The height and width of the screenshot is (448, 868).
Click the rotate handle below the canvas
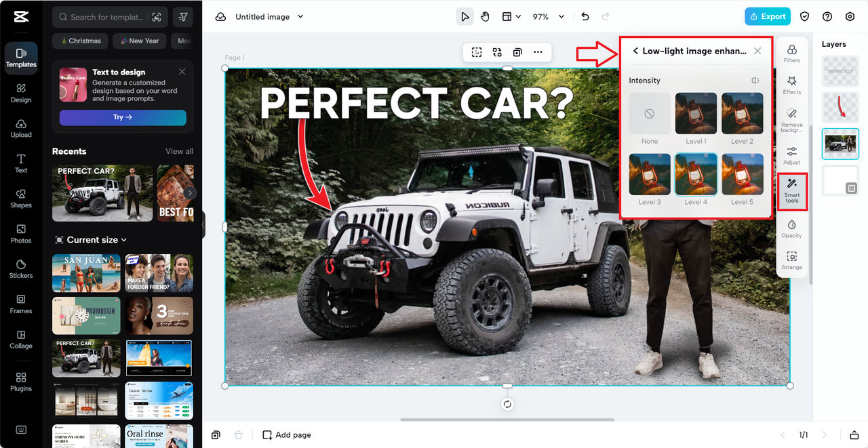coord(507,404)
